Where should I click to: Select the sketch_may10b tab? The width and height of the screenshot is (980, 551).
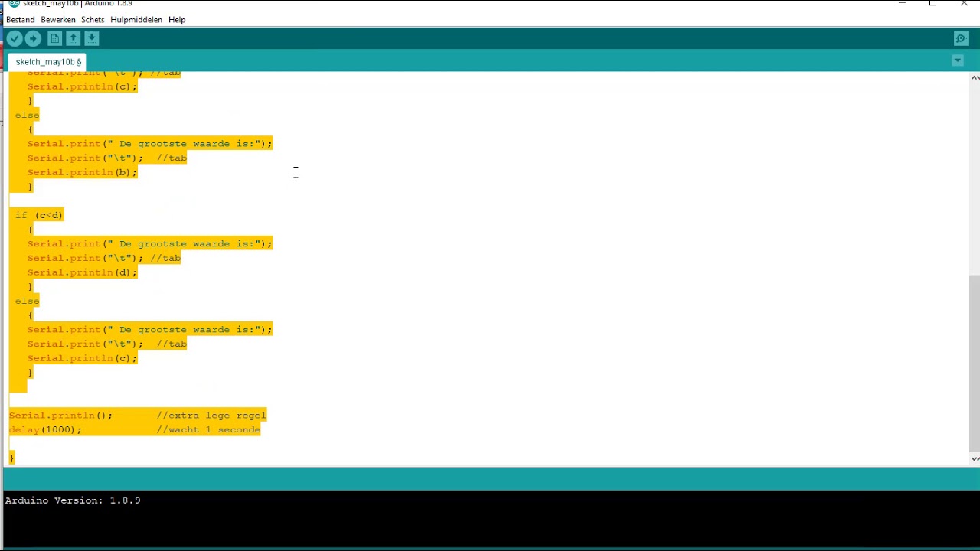point(48,61)
